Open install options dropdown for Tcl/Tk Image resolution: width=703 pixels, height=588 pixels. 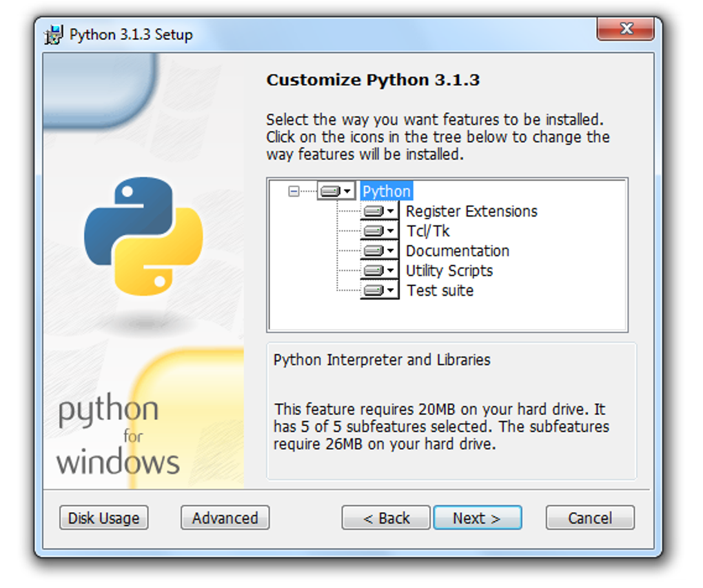379,230
